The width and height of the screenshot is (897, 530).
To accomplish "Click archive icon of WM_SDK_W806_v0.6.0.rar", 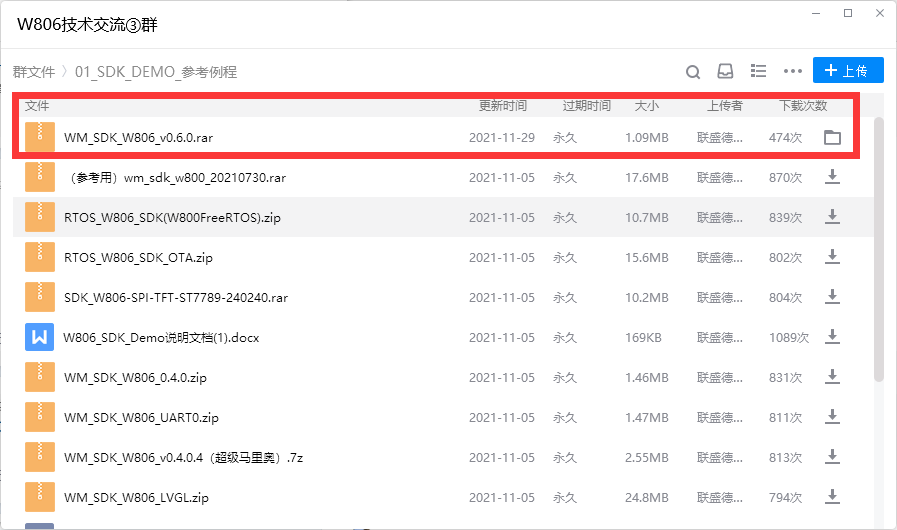I will click(40, 137).
